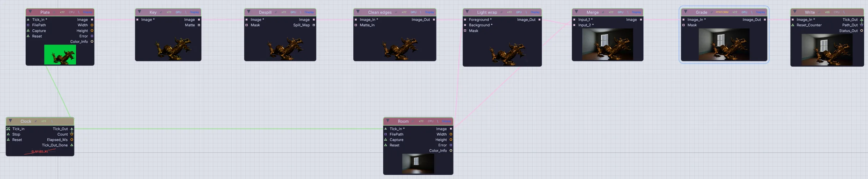
Task: Toggle Display on the Light wrap node
Action: (x=535, y=12)
